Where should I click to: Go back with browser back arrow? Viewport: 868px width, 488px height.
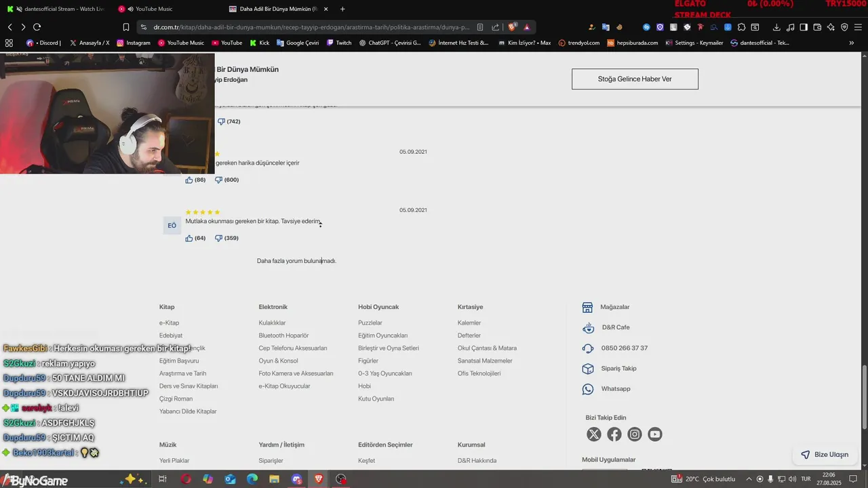10,27
